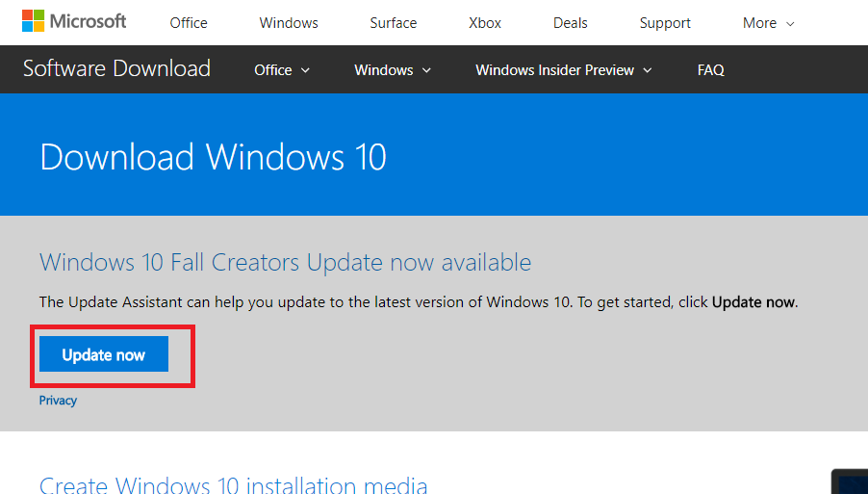Open the FAQ page
868x494 pixels.
pyautogui.click(x=711, y=70)
